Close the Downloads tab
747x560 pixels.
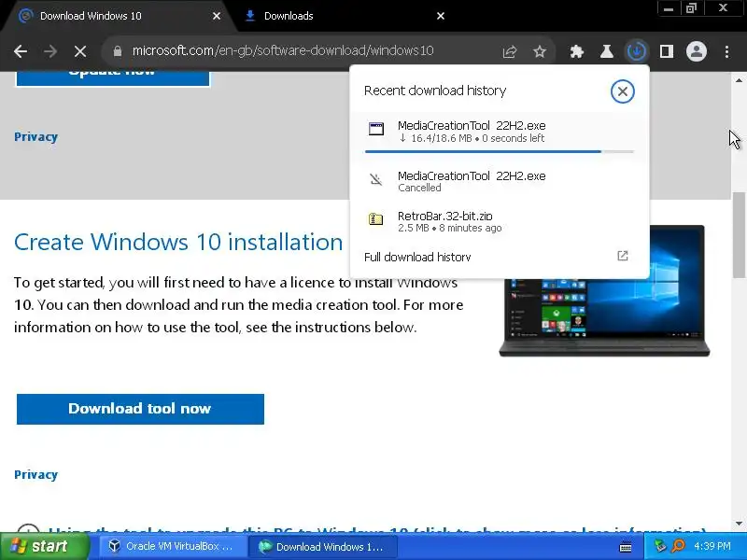441,16
